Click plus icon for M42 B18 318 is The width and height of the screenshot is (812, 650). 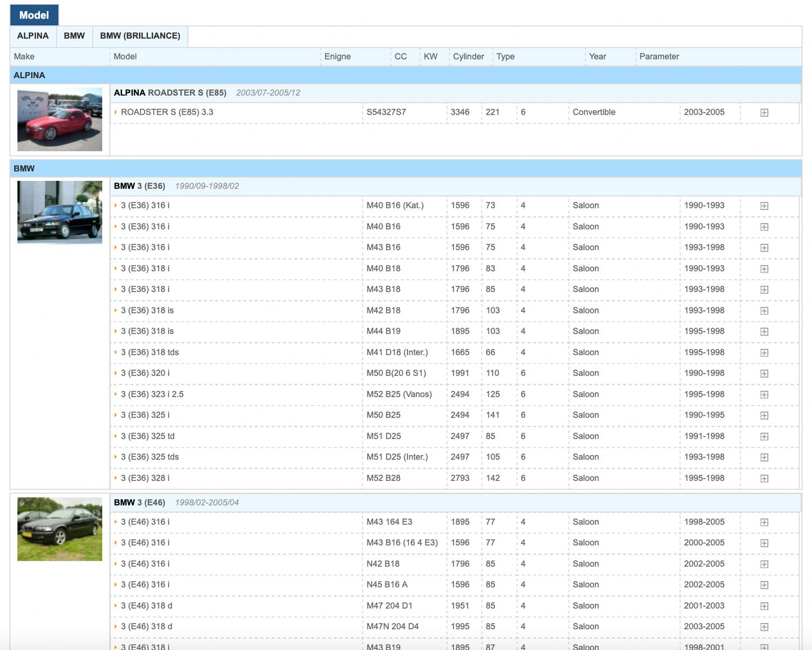tap(764, 311)
